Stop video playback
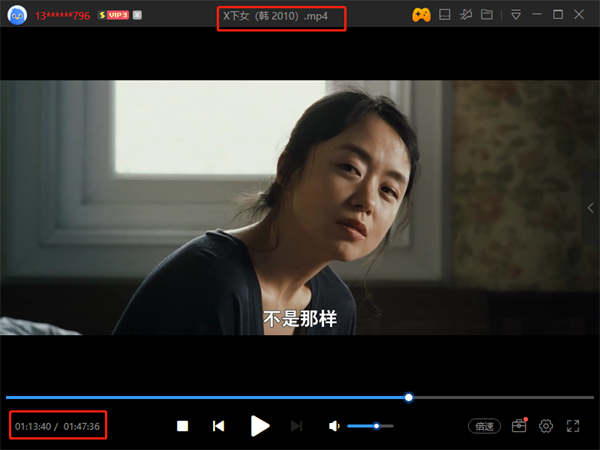 pyautogui.click(x=182, y=426)
